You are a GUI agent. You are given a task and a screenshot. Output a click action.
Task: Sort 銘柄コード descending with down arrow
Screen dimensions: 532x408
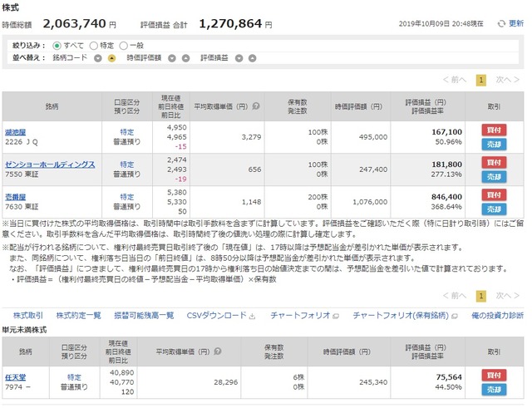[x=98, y=58]
